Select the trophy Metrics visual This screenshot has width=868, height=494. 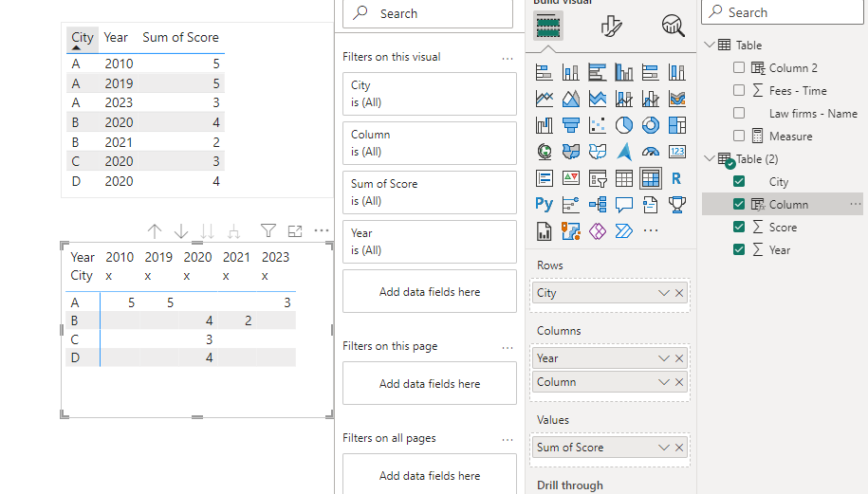677,205
